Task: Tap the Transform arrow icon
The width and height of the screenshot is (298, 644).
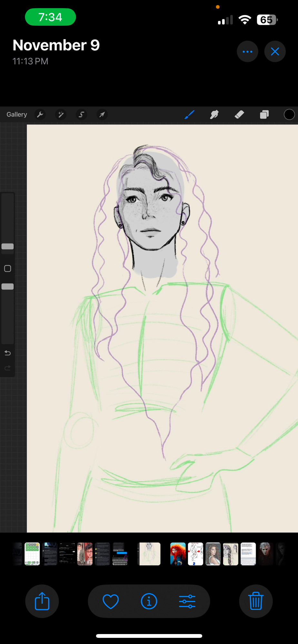Action: pos(102,115)
